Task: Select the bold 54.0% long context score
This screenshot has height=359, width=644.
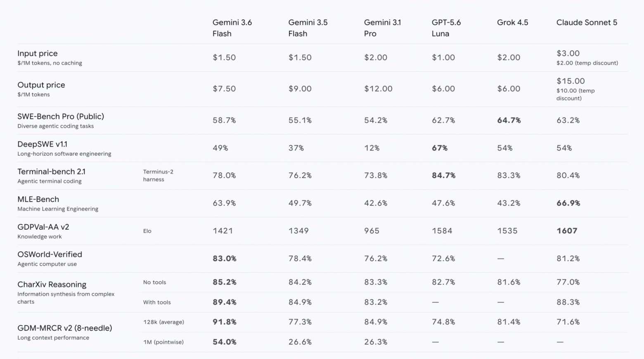Action: pos(224,342)
